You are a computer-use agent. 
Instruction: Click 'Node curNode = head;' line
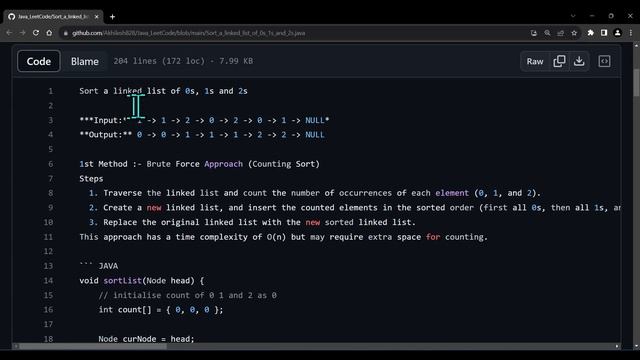[146, 339]
